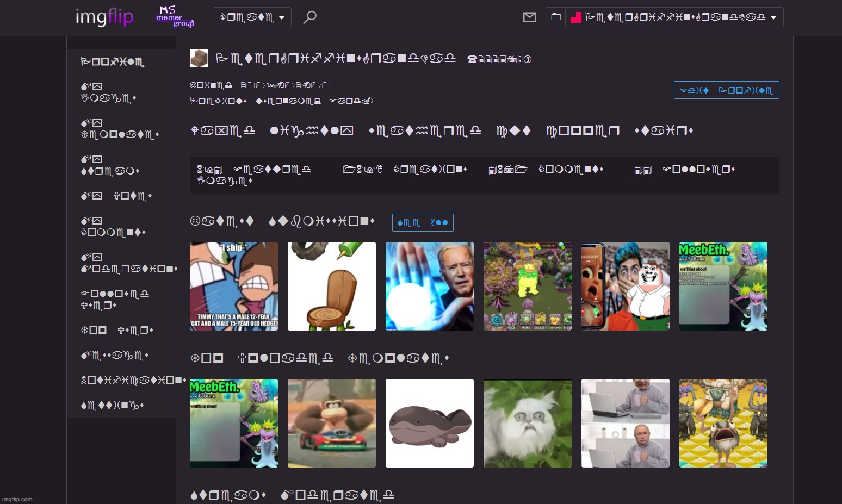Open My Moderations in the sidebar
Screen dimensions: 842x504
(x=129, y=263)
